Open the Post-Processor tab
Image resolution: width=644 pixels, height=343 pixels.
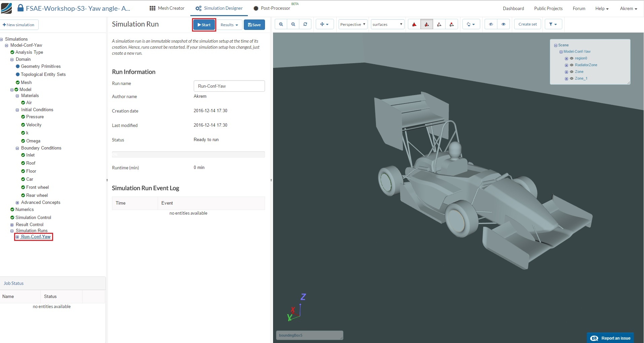pos(272,8)
